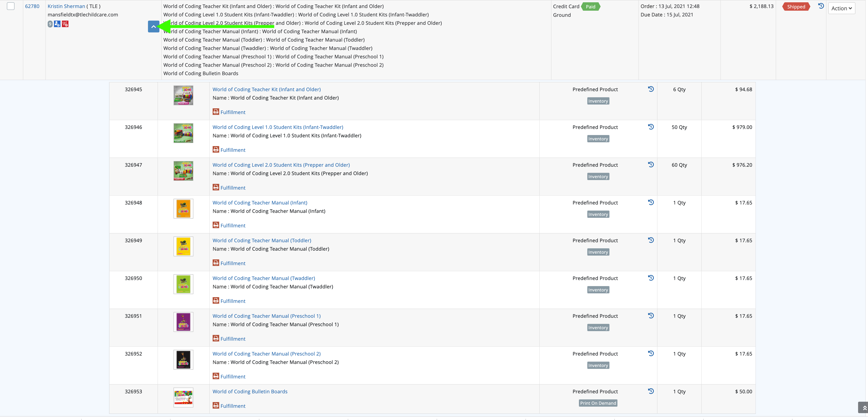Click the scroll-to-top double chevron button

(x=864, y=408)
